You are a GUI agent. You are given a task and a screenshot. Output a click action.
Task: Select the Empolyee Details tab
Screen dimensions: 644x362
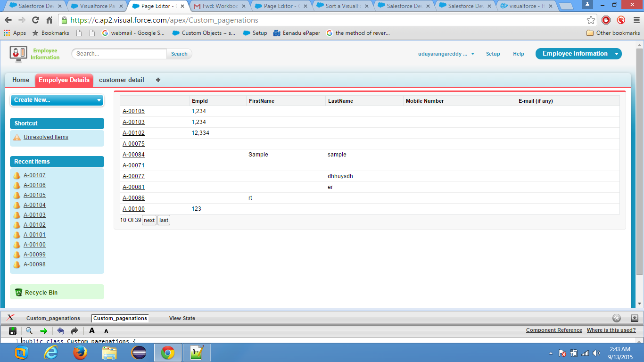pos(64,80)
